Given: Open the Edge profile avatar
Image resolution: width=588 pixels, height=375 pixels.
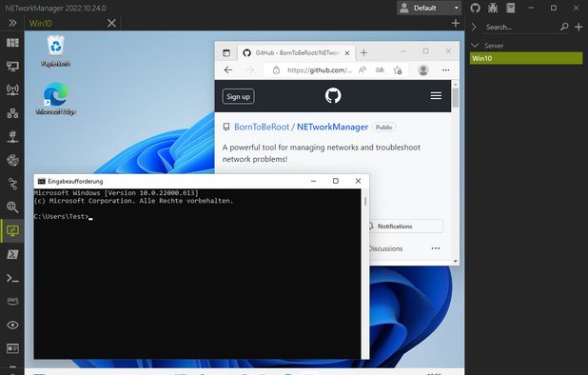Looking at the screenshot, I should coord(423,70).
